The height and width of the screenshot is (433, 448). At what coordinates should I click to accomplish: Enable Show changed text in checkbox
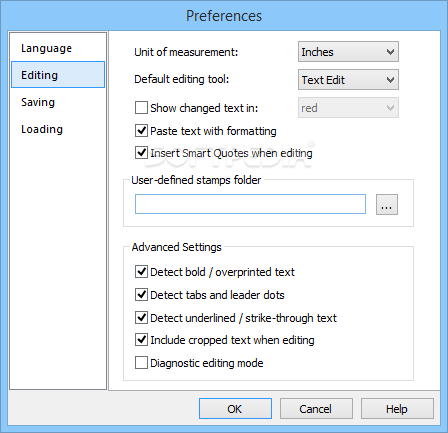pyautogui.click(x=141, y=108)
